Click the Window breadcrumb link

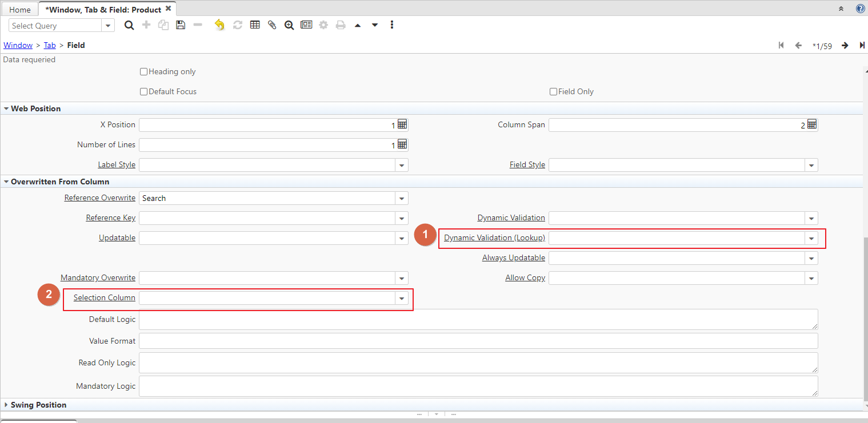(x=18, y=45)
